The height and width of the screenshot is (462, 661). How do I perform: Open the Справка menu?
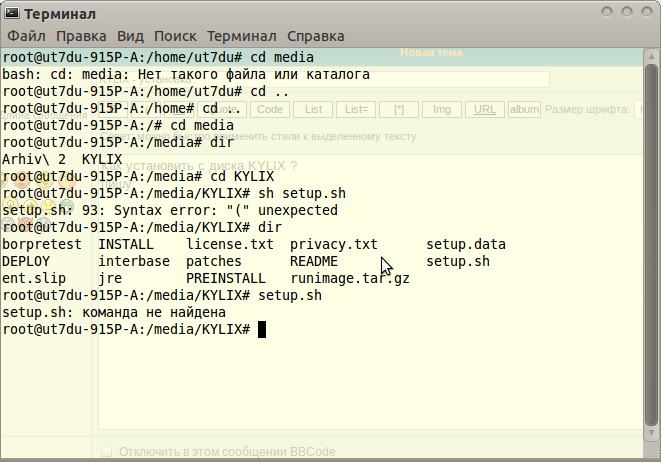[x=308, y=37]
